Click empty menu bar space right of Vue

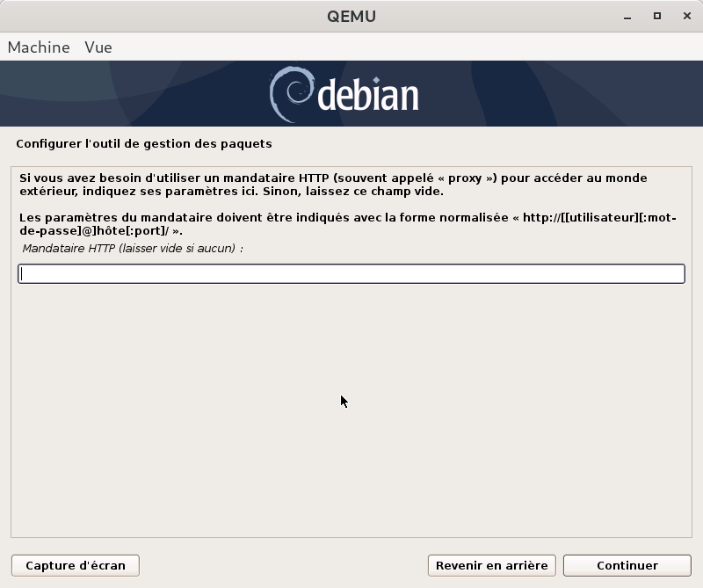pyautogui.click(x=395, y=47)
